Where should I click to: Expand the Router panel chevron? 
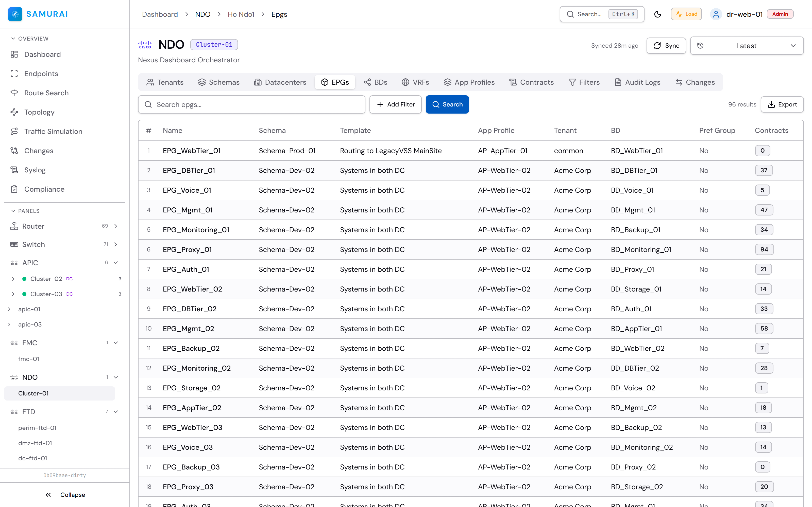[x=116, y=226]
